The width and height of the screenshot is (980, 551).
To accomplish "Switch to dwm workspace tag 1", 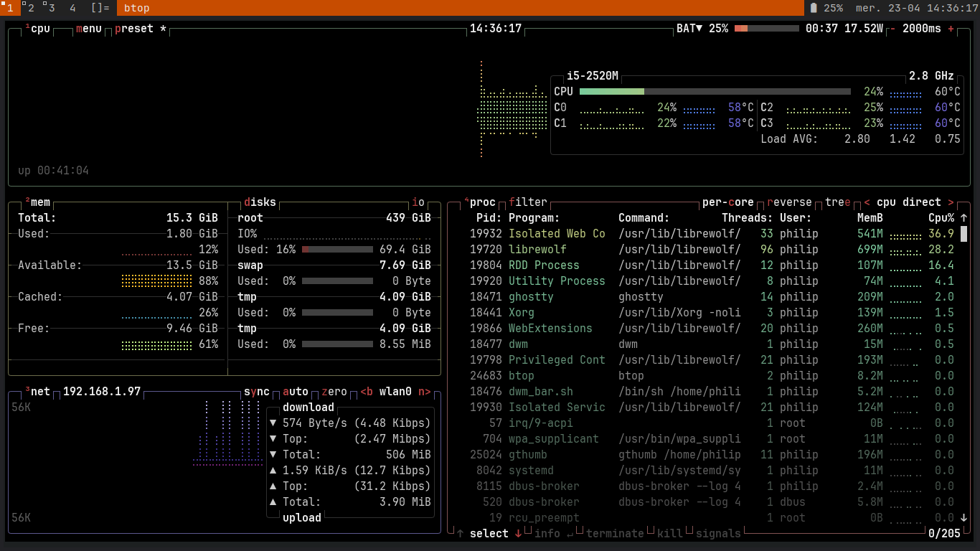I will (10, 8).
